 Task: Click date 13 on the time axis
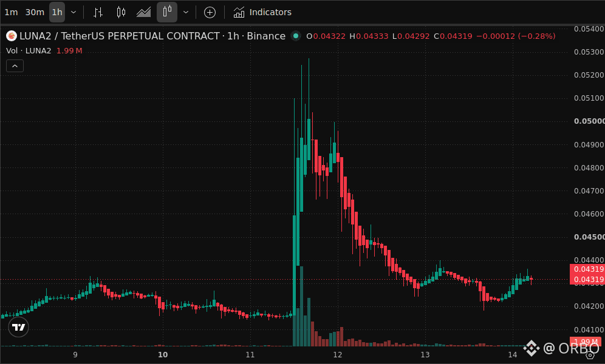pos(425,355)
